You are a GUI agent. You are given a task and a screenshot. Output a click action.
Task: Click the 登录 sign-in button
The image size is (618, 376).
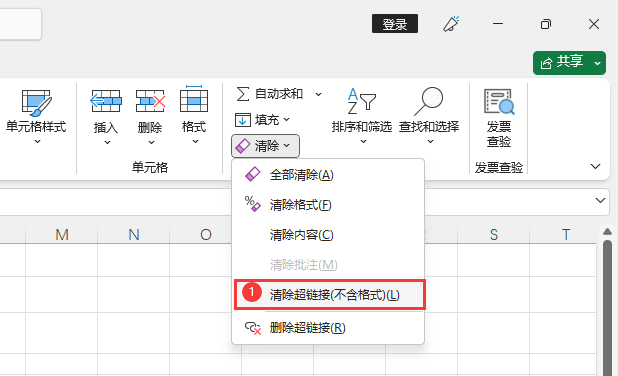click(395, 24)
